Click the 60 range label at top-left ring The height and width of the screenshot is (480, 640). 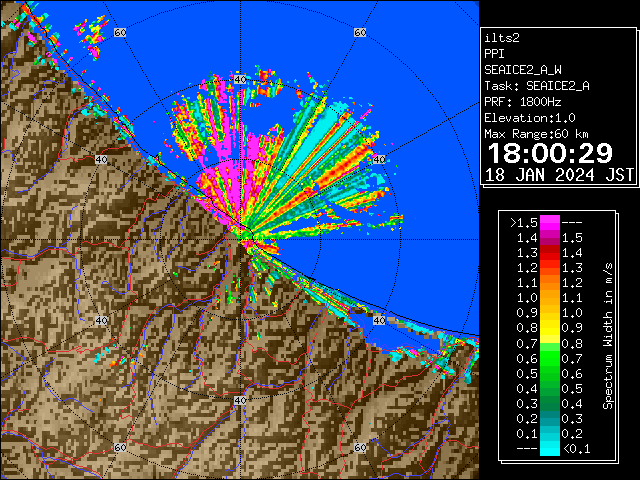coord(120,32)
